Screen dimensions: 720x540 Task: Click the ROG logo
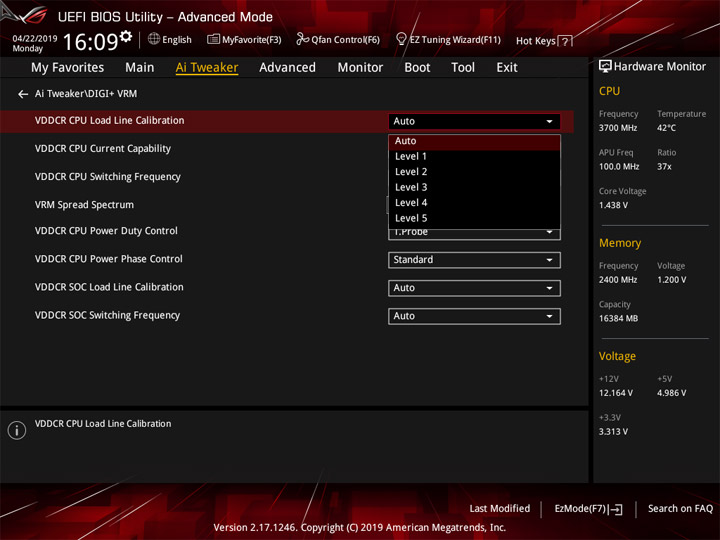(28, 16)
